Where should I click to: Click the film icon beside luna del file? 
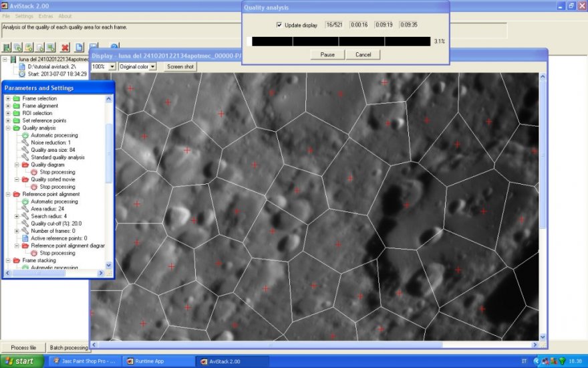tap(13, 60)
